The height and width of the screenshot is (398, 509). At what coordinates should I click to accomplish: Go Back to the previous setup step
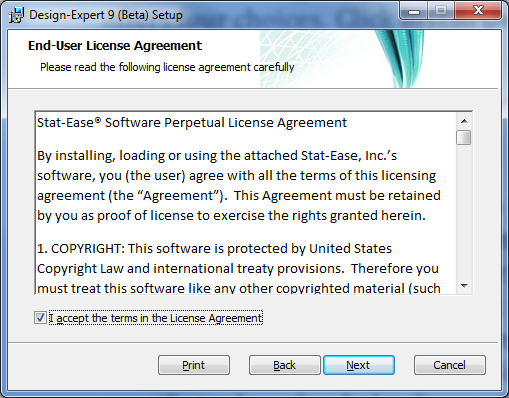(x=284, y=365)
